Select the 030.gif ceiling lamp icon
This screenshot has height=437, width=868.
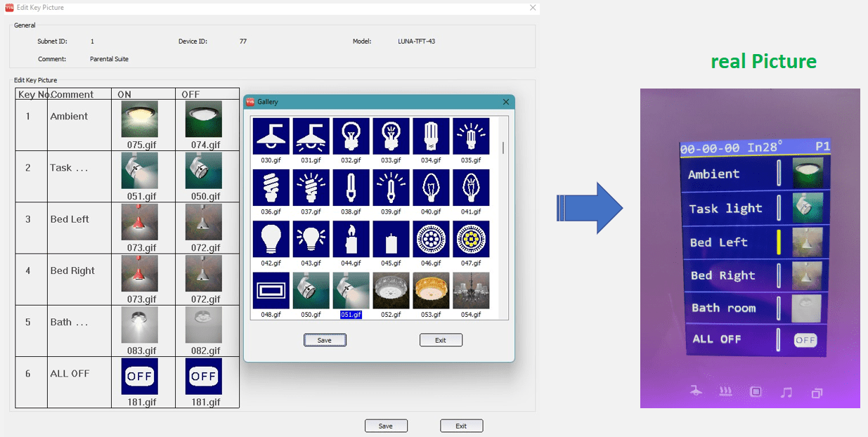[x=271, y=136]
